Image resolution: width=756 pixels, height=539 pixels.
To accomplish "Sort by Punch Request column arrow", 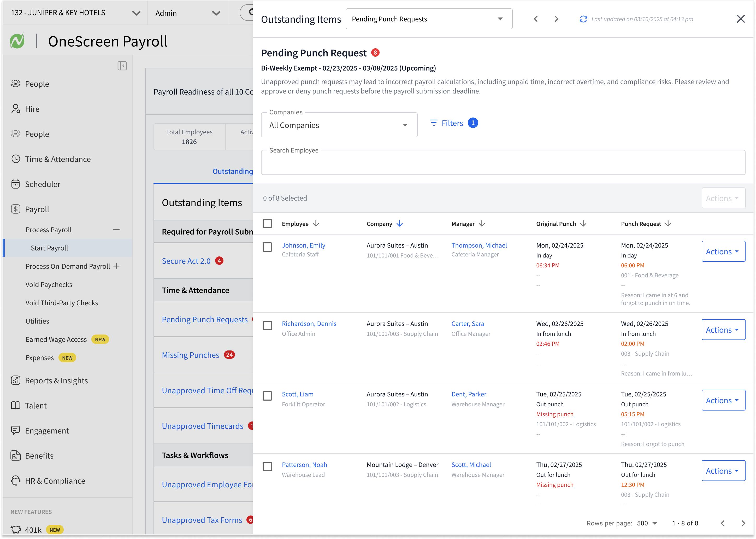I will click(669, 224).
